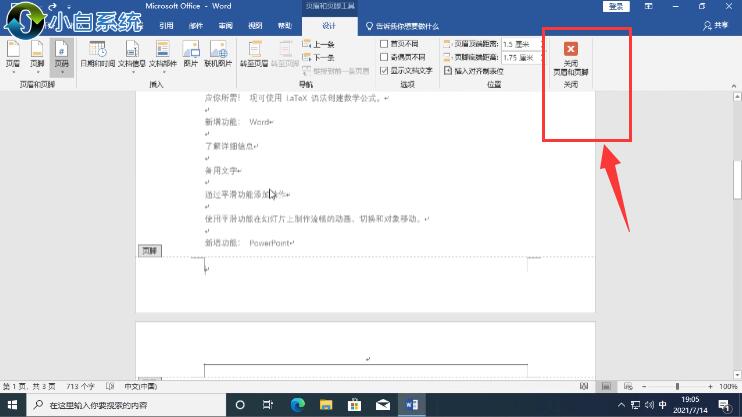
Task: Insert 图片 (Pictures) from ribbon
Action: point(191,55)
